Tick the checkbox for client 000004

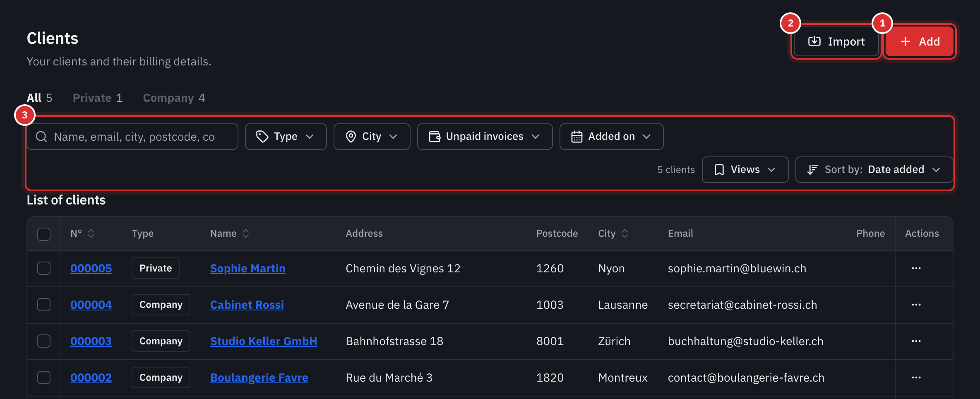pyautogui.click(x=44, y=305)
